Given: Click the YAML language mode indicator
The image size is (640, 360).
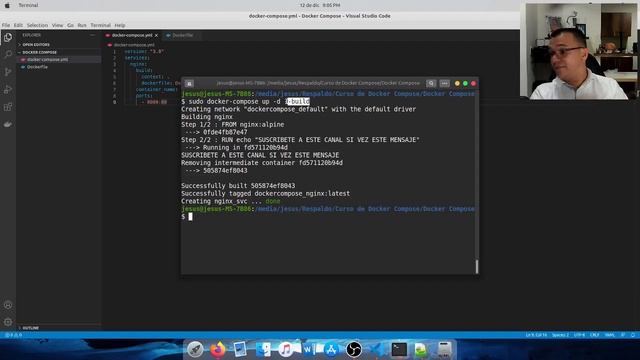Looking at the screenshot, I should click(609, 335).
